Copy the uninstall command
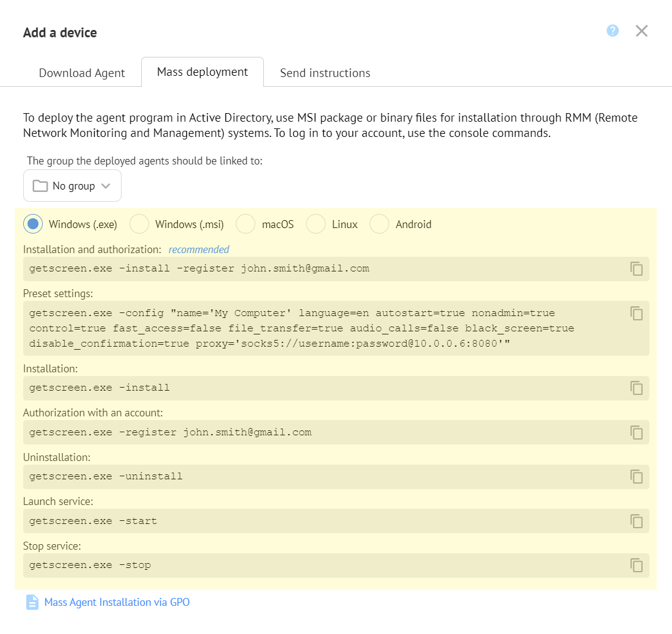Screen dimensions: 672x634 pyautogui.click(x=637, y=477)
